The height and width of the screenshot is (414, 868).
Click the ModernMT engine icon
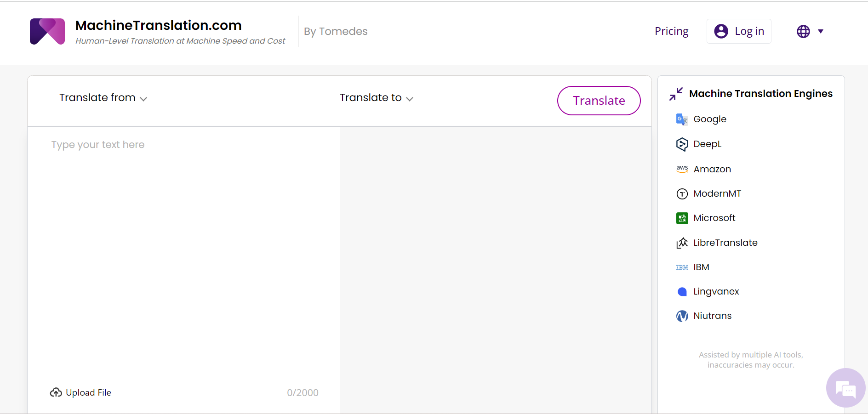pos(682,193)
